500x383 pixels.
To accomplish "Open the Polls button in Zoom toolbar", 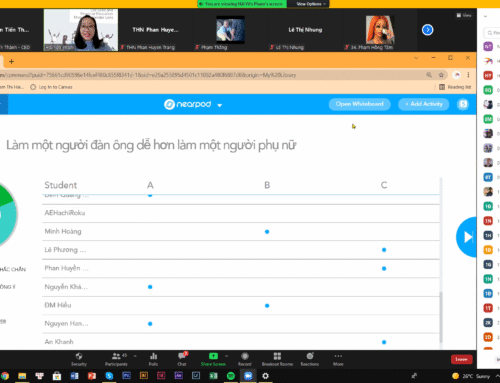I will coord(153,359).
